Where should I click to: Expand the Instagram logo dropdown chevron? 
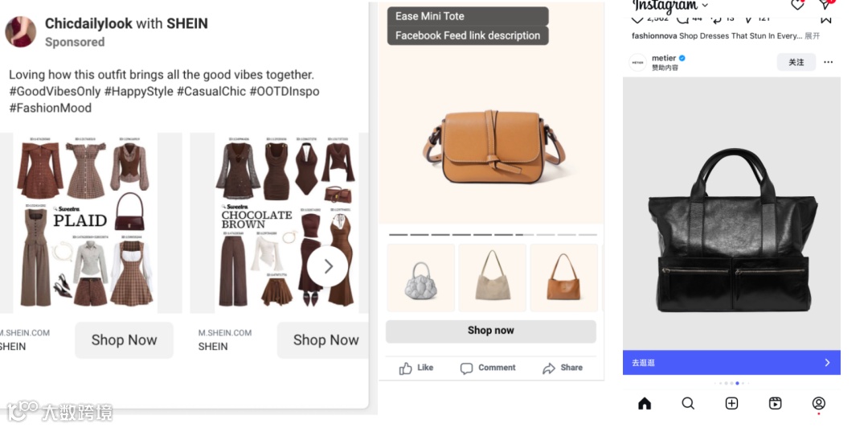tap(704, 6)
